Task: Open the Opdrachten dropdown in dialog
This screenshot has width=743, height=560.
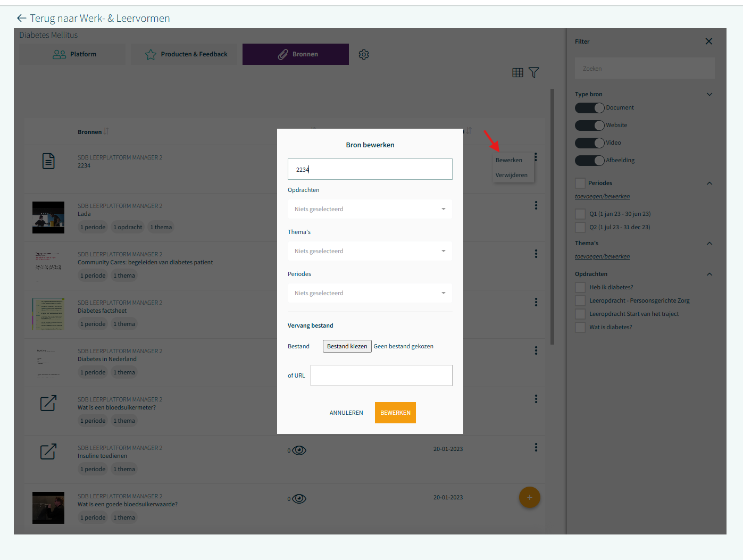Action: pos(370,209)
